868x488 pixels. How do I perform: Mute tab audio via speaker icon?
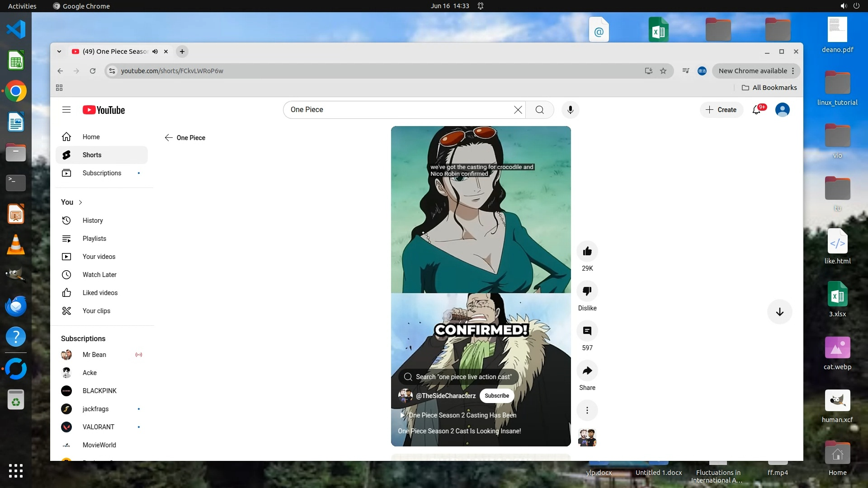tap(155, 52)
